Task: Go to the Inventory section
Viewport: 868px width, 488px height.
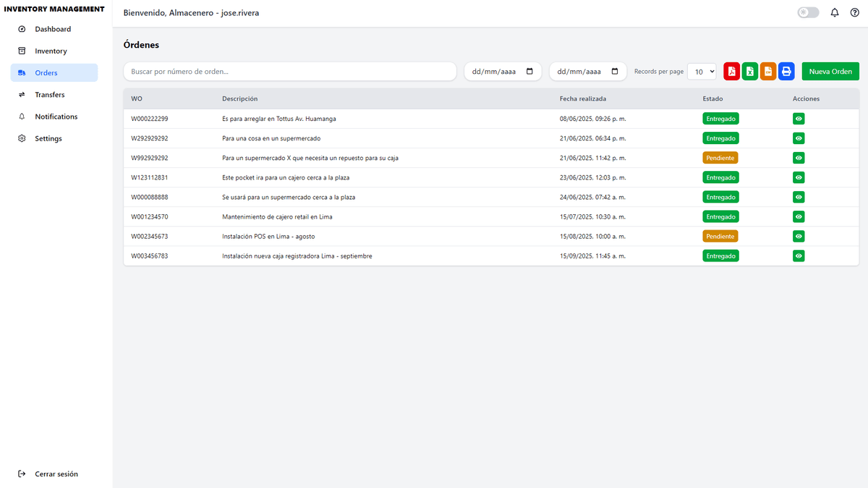Action: [54, 51]
